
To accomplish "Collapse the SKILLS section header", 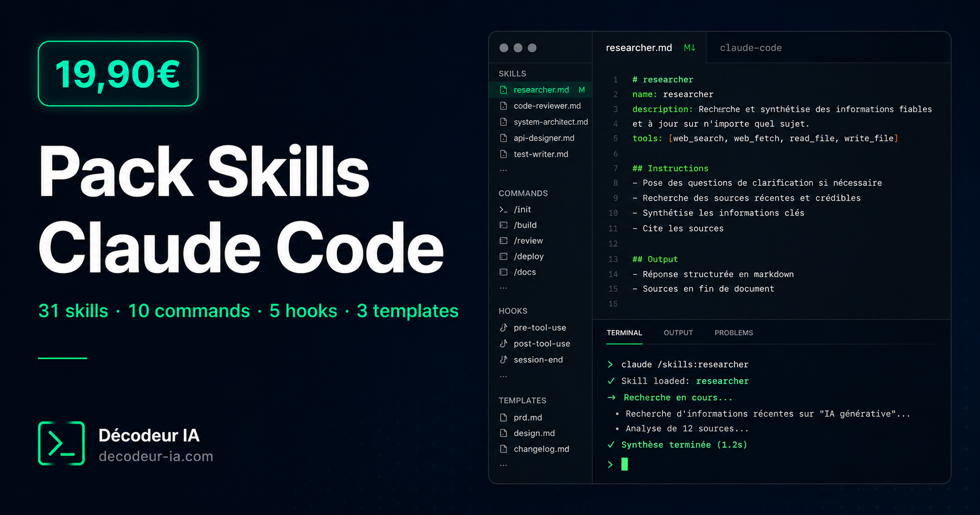I will (512, 74).
